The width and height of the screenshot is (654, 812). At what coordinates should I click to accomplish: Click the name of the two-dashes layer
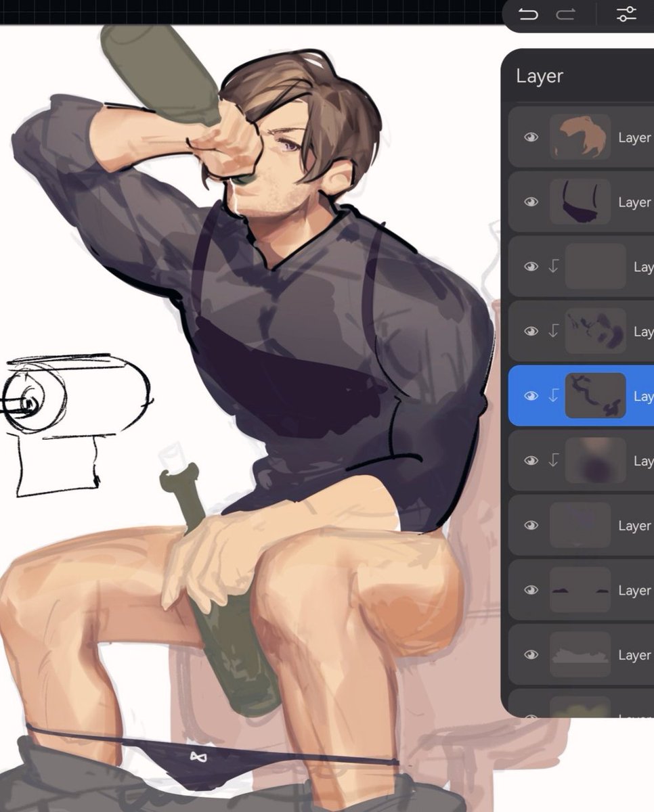coord(635,591)
